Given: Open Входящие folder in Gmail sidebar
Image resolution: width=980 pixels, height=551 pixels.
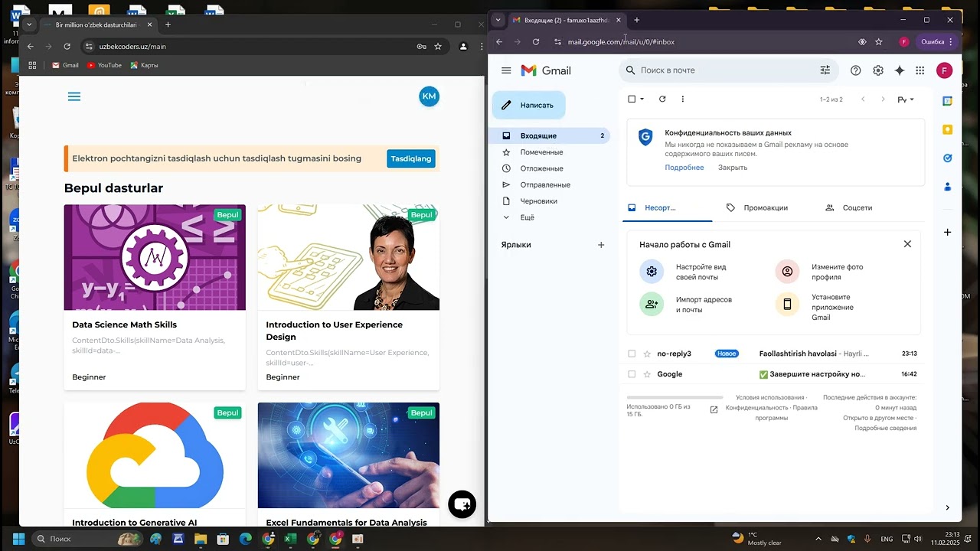Looking at the screenshot, I should tap(550, 135).
